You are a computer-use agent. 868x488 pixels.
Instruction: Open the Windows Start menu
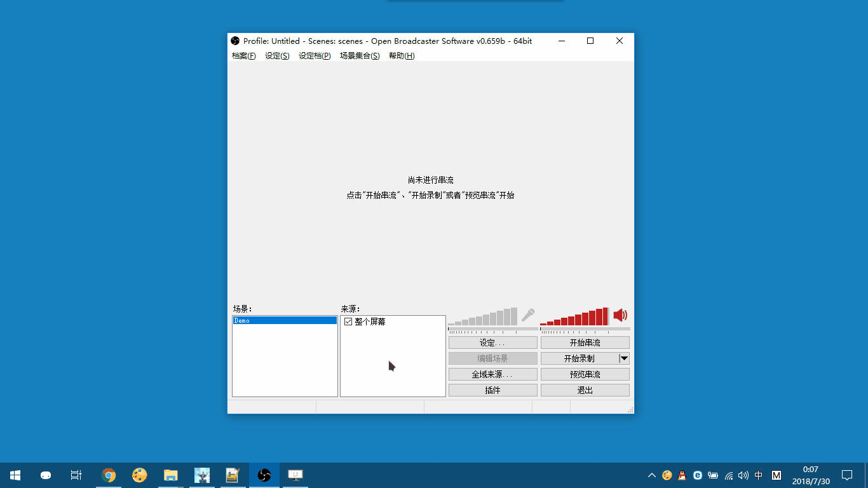(x=15, y=475)
